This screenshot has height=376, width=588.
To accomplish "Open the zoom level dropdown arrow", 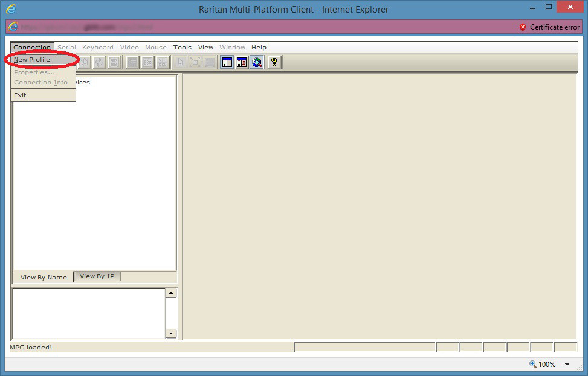I will point(567,365).
